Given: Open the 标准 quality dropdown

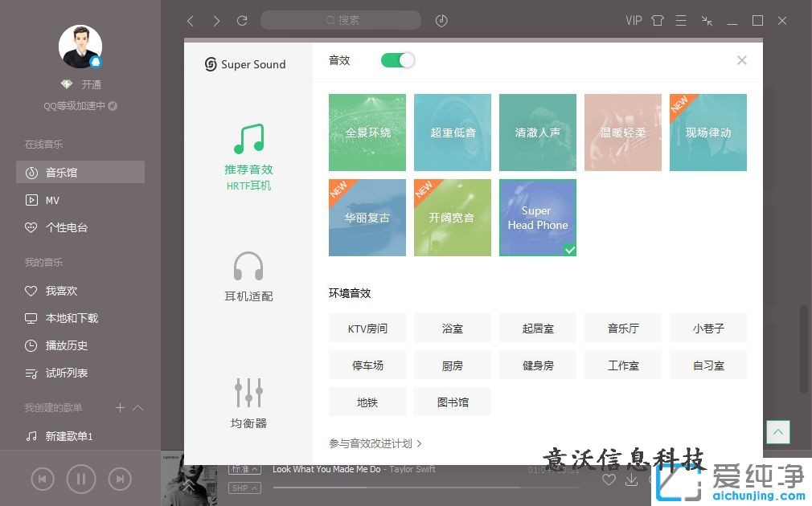Looking at the screenshot, I should tap(244, 469).
